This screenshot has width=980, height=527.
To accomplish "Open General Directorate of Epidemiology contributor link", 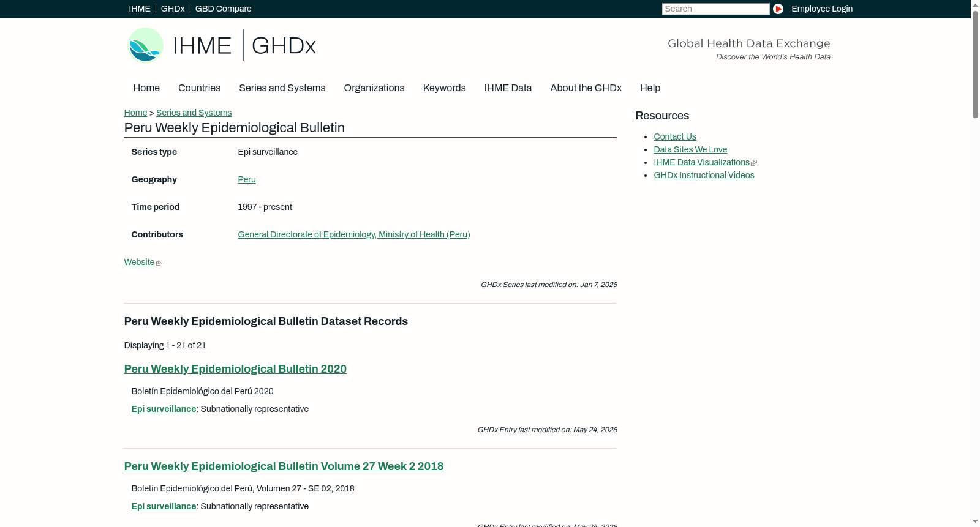I will [x=354, y=234].
